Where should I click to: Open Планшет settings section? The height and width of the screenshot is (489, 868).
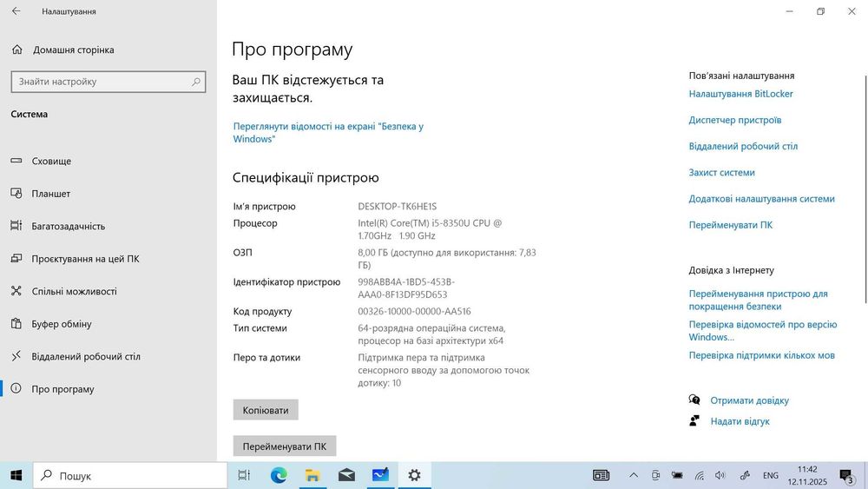pos(108,194)
